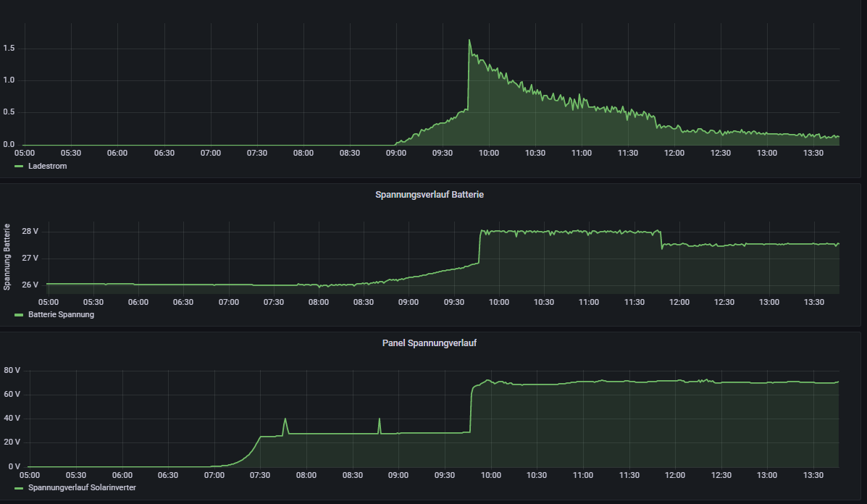Toggle the Ladestrom series in legend
The width and height of the screenshot is (867, 504).
[x=48, y=167]
